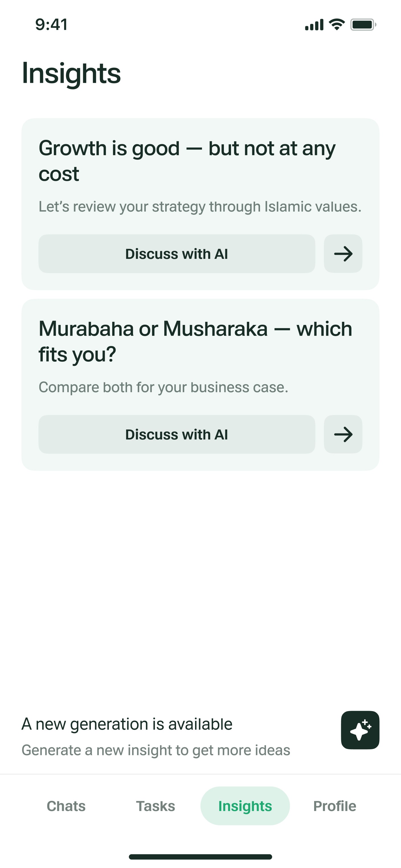Go to the Profile tab
This screenshot has height=868, width=401.
[335, 806]
